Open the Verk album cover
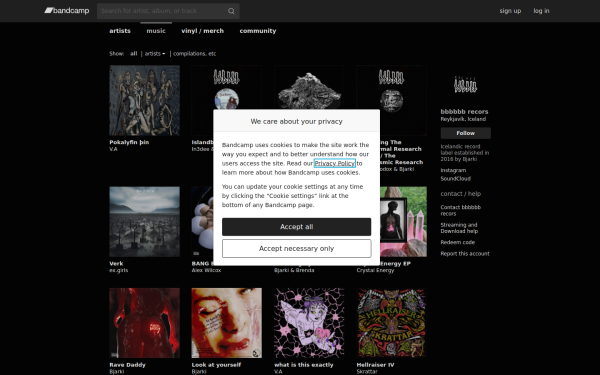Screen dimensions: 600x375 144,222
